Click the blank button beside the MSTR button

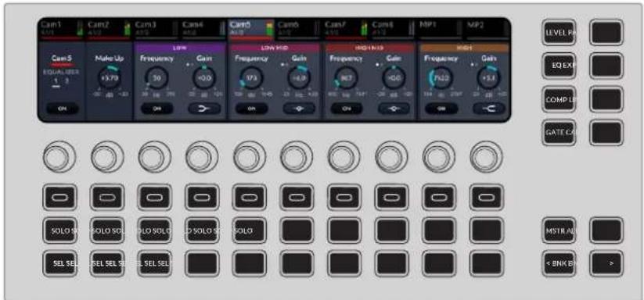pyautogui.click(x=606, y=230)
